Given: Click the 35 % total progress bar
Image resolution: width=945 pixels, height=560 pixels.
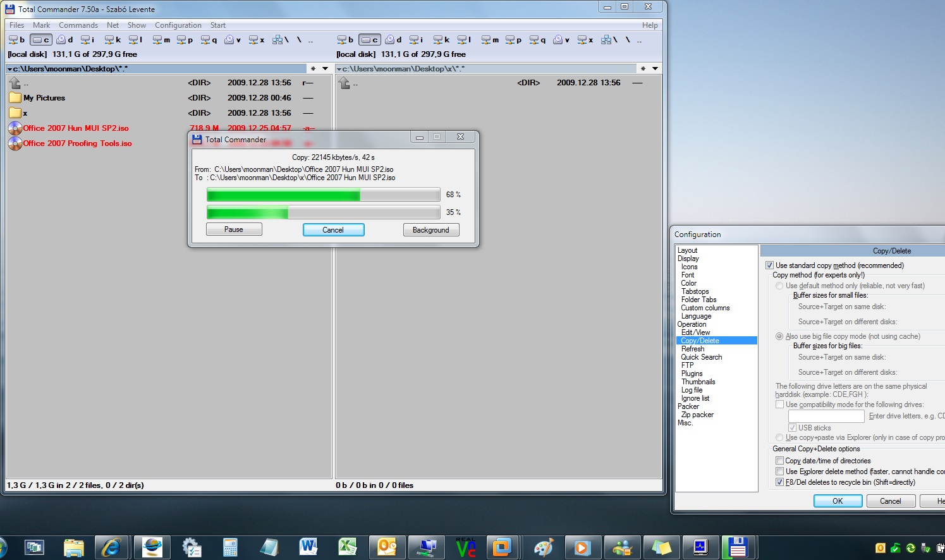Looking at the screenshot, I should click(x=323, y=212).
